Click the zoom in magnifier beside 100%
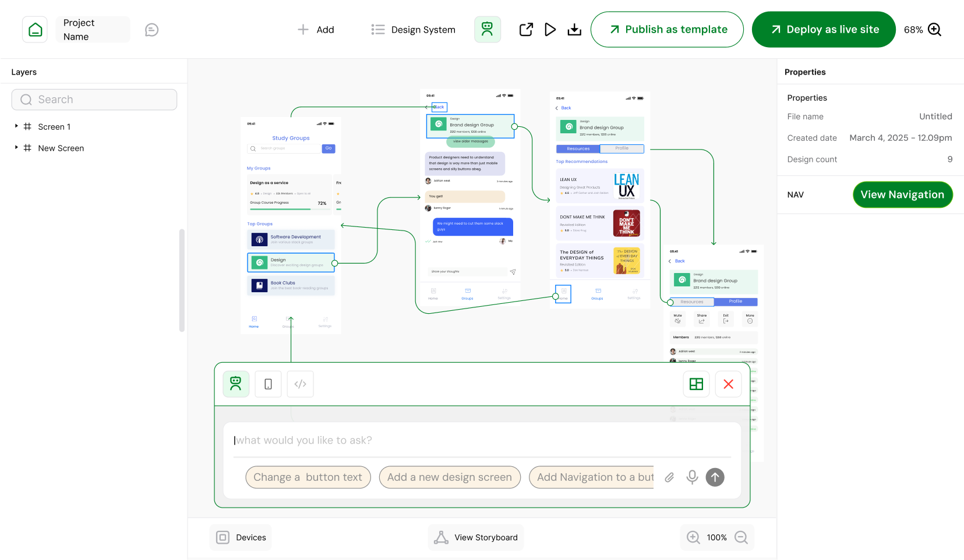 693,537
